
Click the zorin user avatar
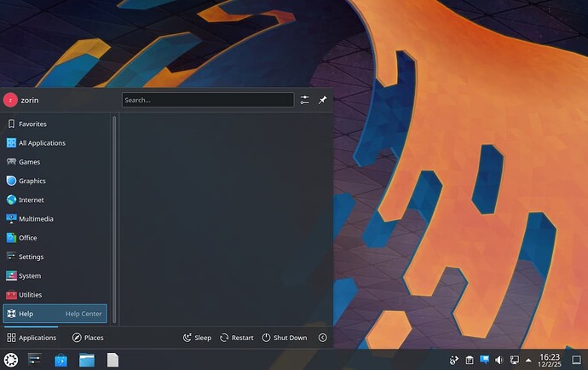tap(10, 100)
